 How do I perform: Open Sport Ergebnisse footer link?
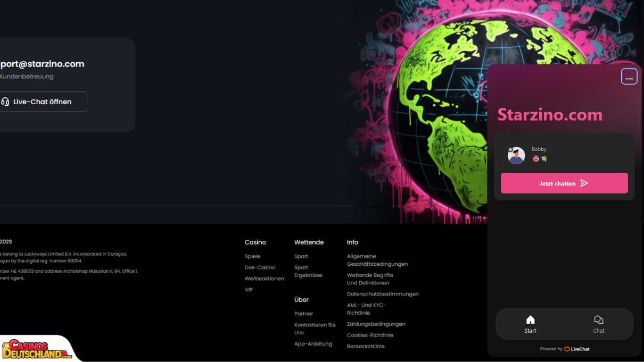coord(308,271)
